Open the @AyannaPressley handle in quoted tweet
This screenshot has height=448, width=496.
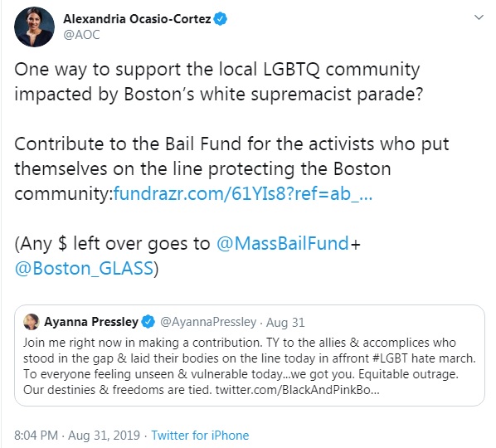[208, 322]
